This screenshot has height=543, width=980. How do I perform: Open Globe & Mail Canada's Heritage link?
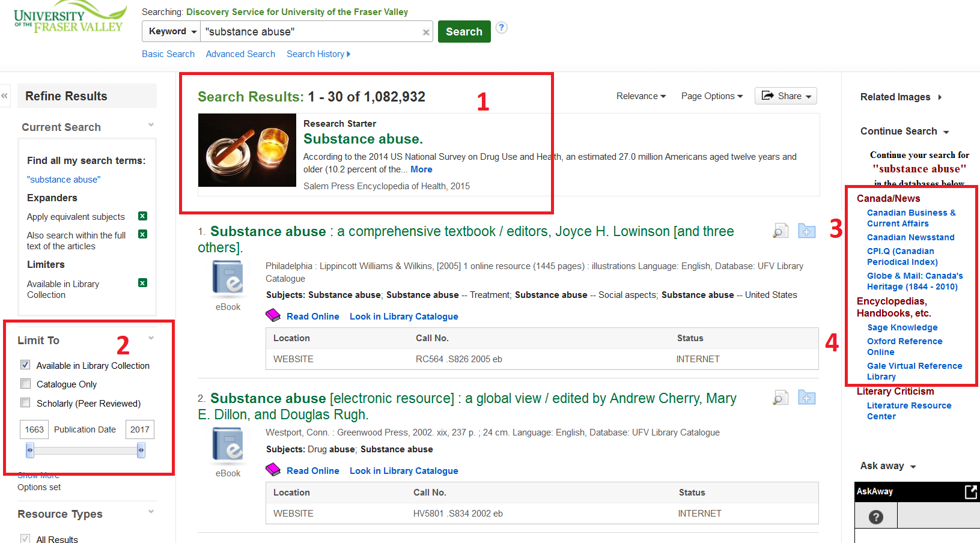coord(915,281)
